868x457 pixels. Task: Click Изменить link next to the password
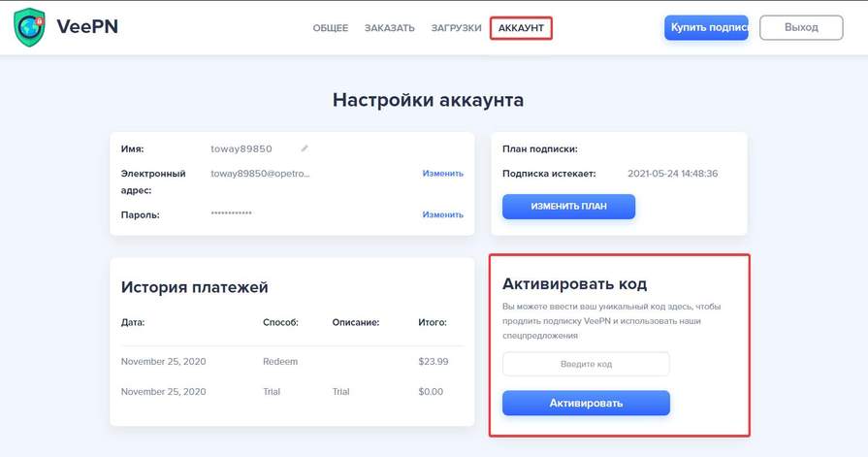tap(443, 214)
